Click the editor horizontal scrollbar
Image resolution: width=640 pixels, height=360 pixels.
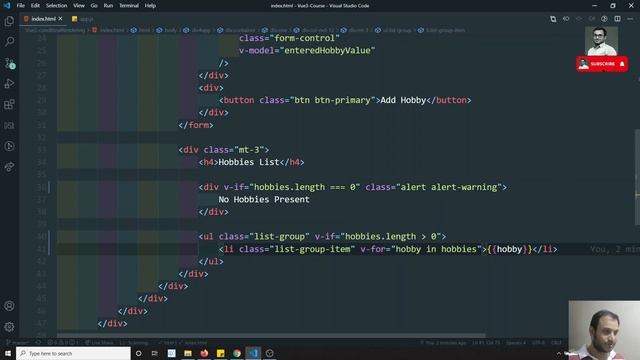[x=271, y=336]
